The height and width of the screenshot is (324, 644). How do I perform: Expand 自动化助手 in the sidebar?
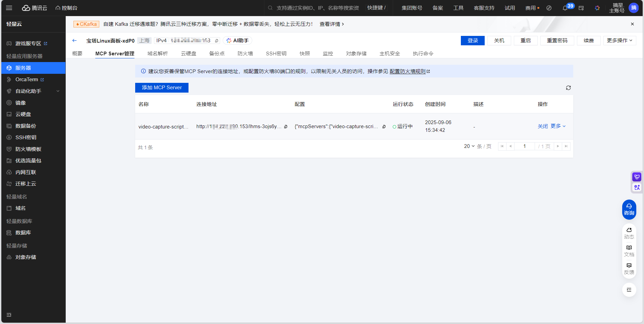pyautogui.click(x=33, y=91)
